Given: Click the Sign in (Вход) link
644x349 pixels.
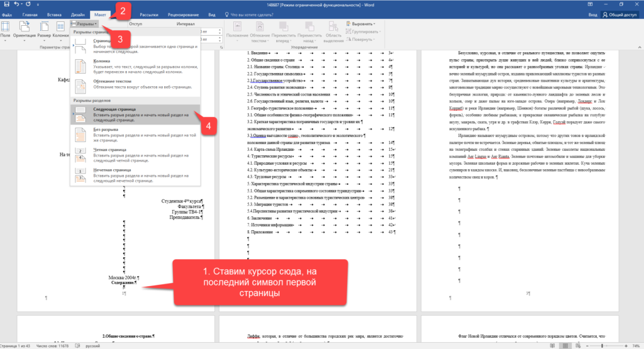Looking at the screenshot, I should 592,13.
